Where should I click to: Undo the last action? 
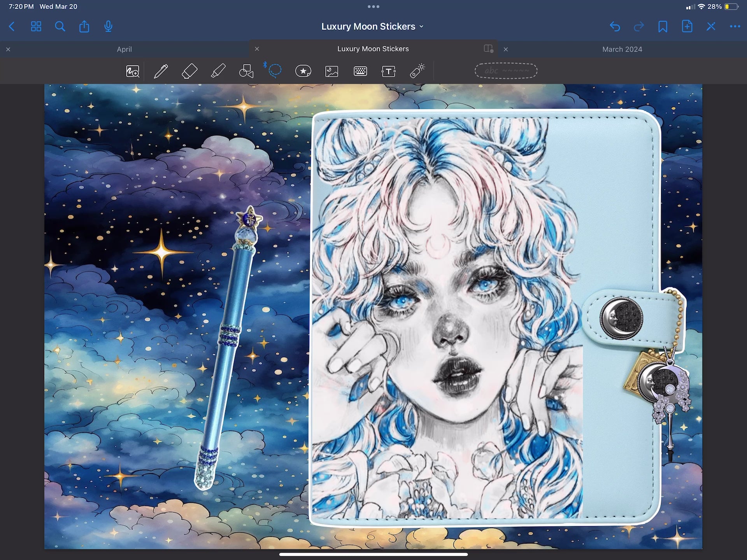[x=615, y=26]
